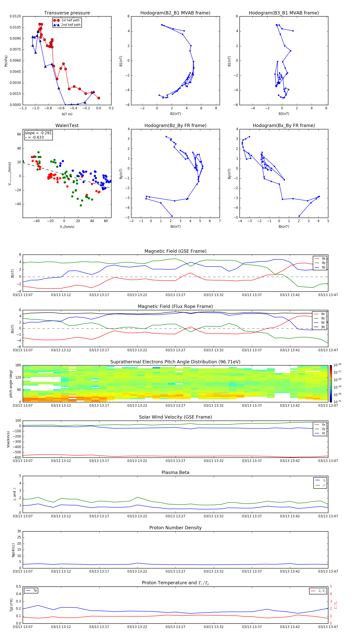This screenshot has height=644, width=351.
Task: Click the "Transverse pressure" plot title
Action: [67, 13]
